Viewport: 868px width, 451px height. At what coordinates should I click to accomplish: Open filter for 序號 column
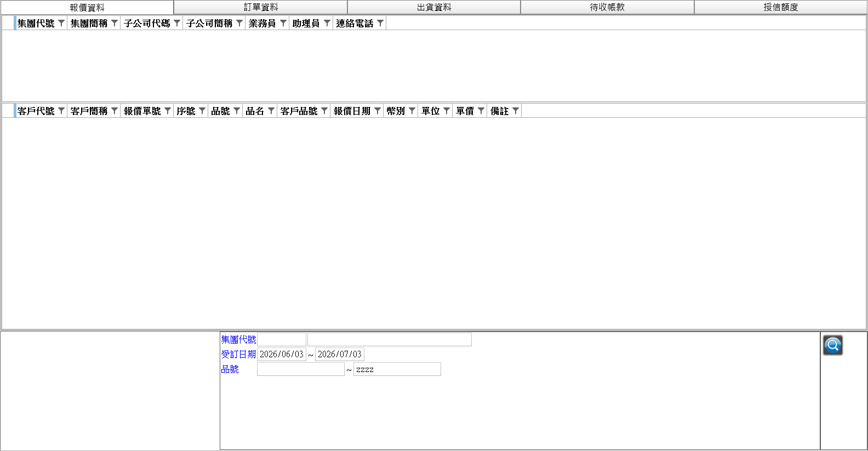coord(202,111)
